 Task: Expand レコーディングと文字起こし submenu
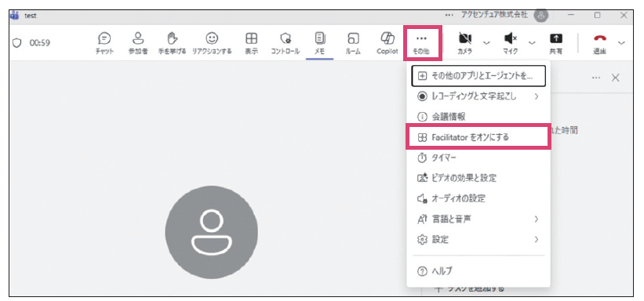click(478, 96)
